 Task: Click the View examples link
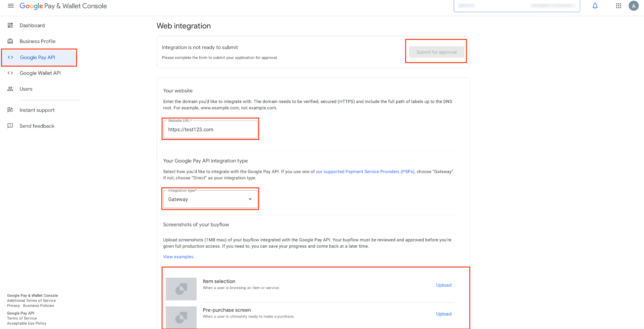tap(178, 257)
